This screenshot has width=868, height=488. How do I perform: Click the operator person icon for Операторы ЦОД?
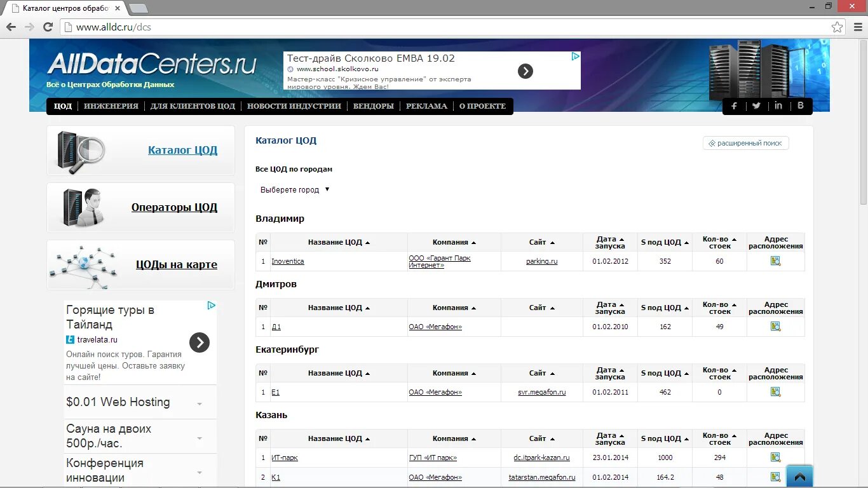click(83, 208)
